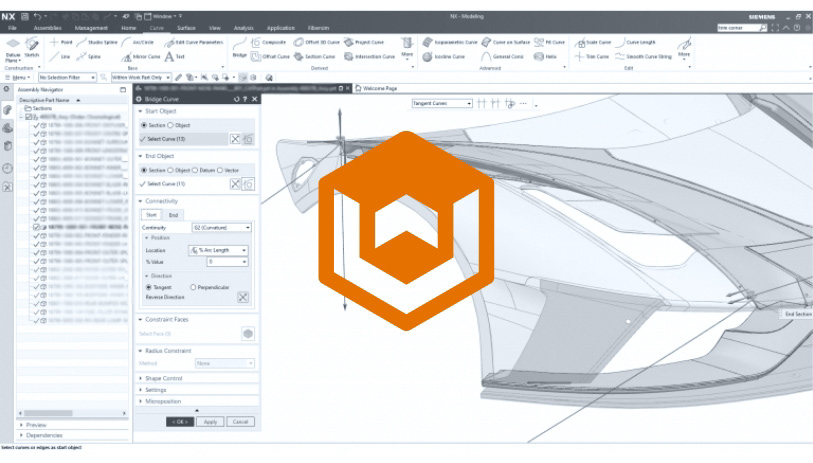Screen dimensions: 813x463
Task: Select the Trim Curve tool
Action: (x=592, y=57)
